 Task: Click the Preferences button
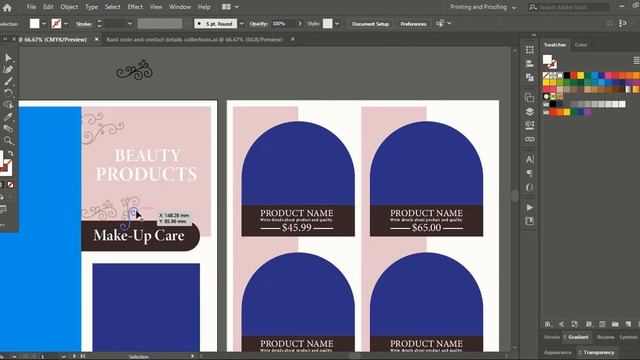413,24
